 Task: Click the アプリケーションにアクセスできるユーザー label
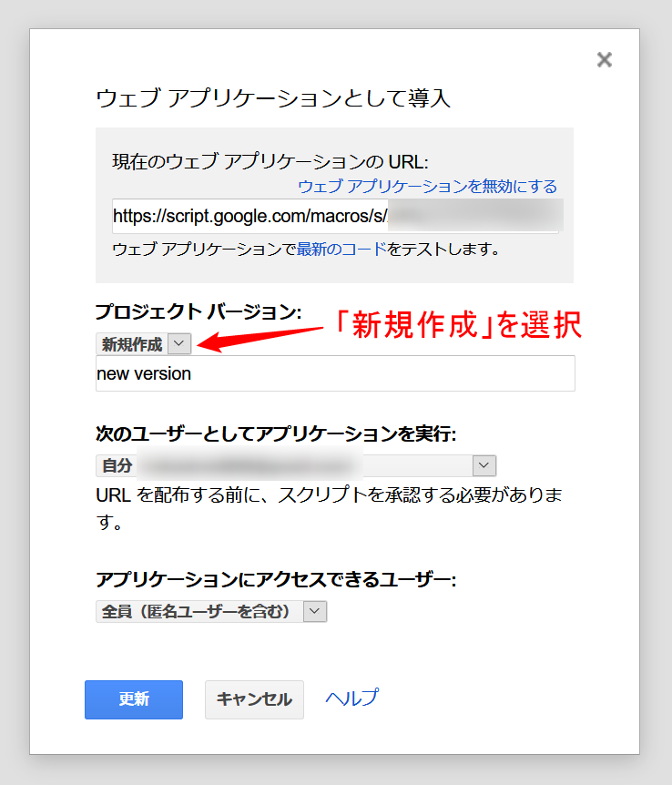tap(276, 580)
